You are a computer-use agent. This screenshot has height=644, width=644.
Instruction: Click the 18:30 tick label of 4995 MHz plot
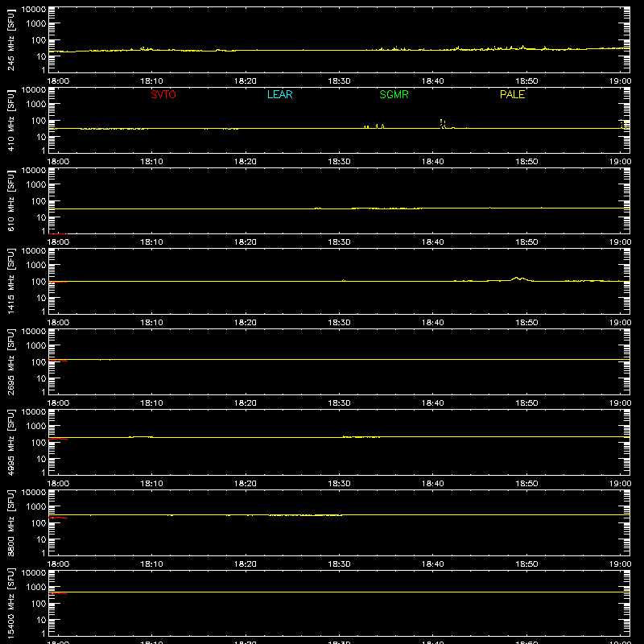coord(339,484)
